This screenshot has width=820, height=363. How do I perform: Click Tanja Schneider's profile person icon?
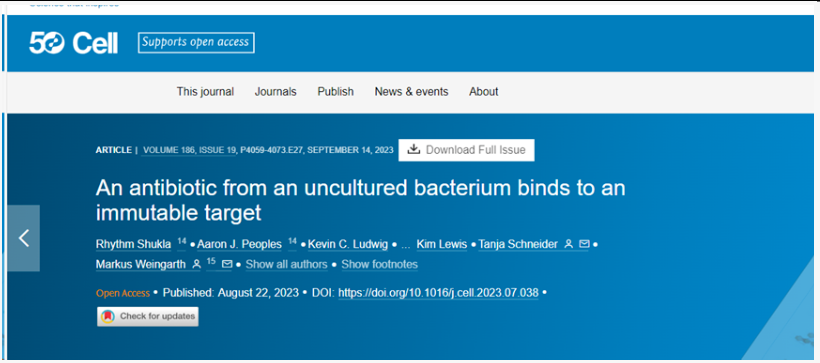coord(569,244)
